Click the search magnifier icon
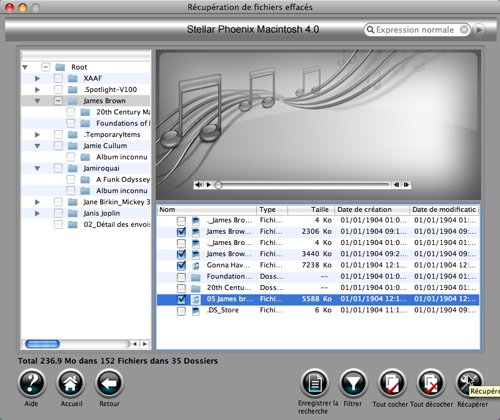 (x=370, y=30)
